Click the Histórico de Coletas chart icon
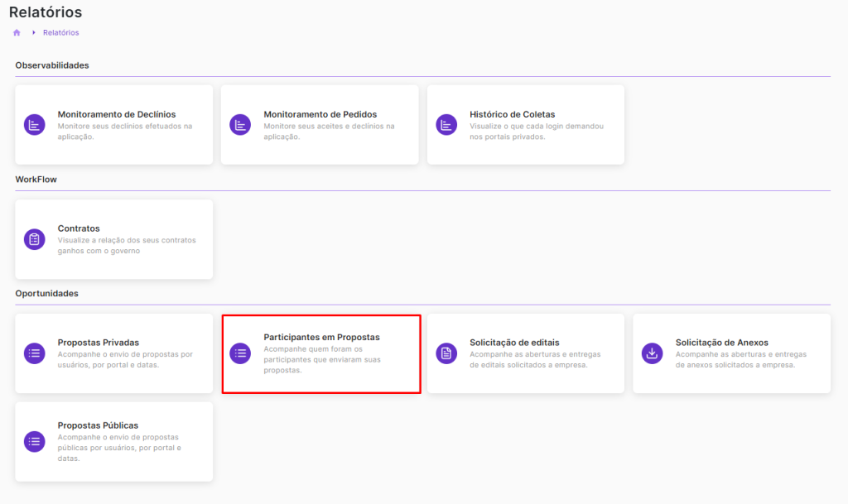This screenshot has height=504, width=848. [446, 125]
